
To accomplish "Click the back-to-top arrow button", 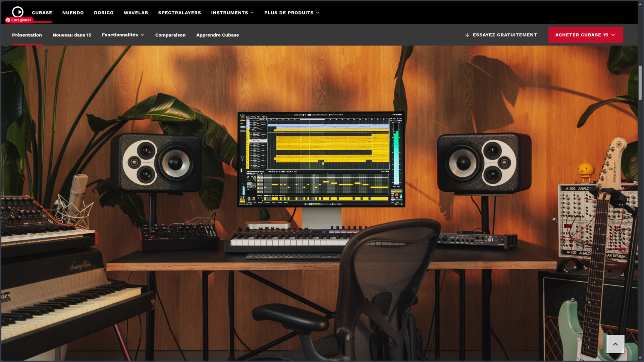I will [615, 344].
